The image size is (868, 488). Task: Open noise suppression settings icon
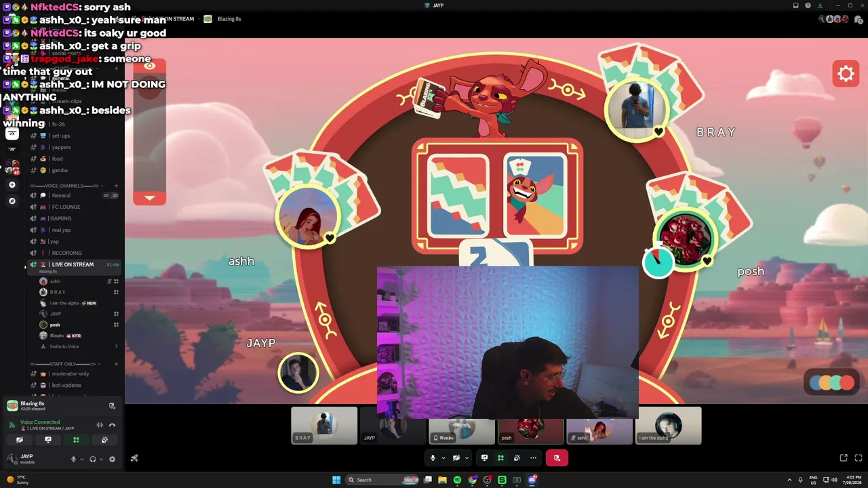pos(100,425)
